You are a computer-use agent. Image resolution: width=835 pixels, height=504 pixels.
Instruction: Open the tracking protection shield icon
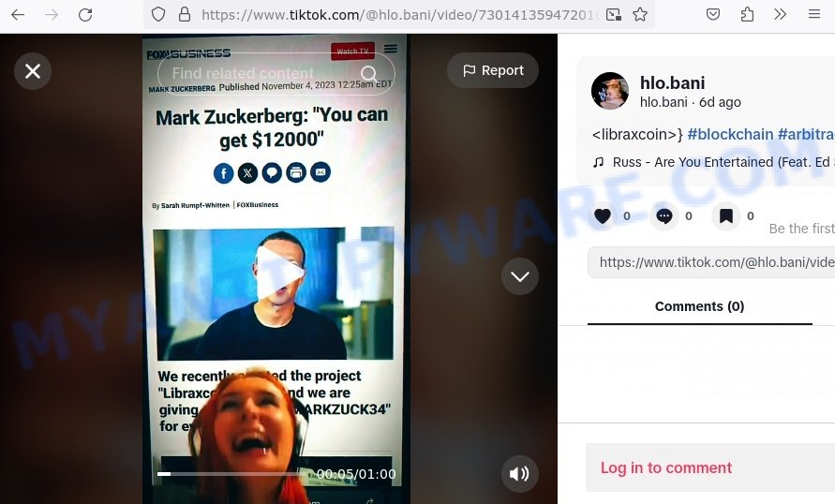tap(158, 14)
